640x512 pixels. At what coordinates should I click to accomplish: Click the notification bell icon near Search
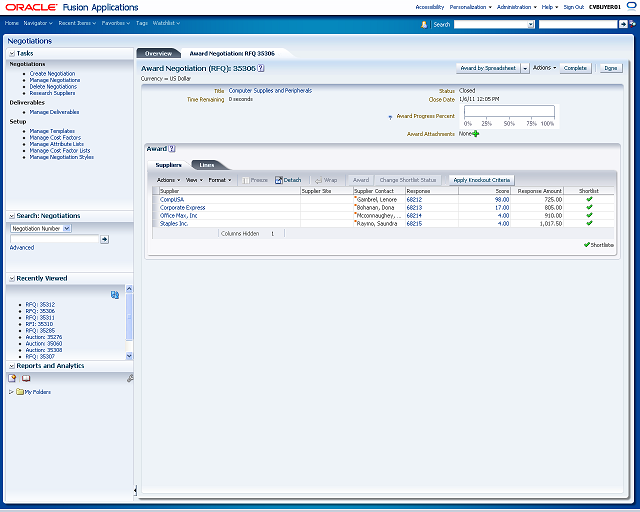(x=424, y=24)
